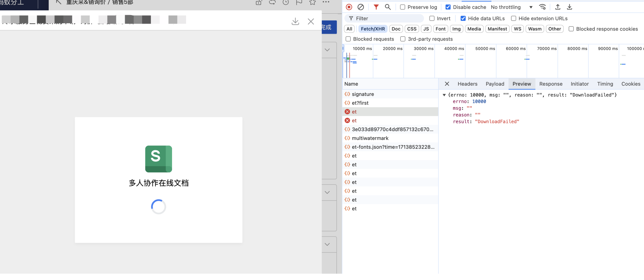Switch to the Payload tab

click(x=495, y=84)
